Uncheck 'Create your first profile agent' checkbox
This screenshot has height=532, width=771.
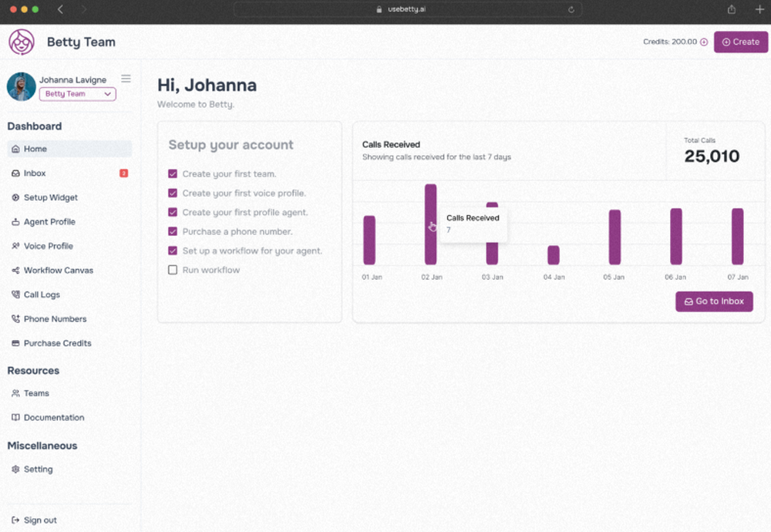coord(173,212)
